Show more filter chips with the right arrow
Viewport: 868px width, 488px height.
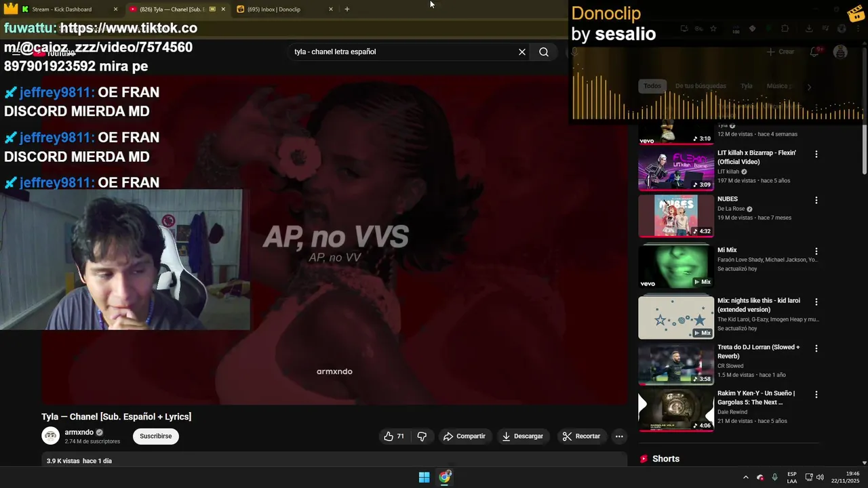[x=809, y=87]
